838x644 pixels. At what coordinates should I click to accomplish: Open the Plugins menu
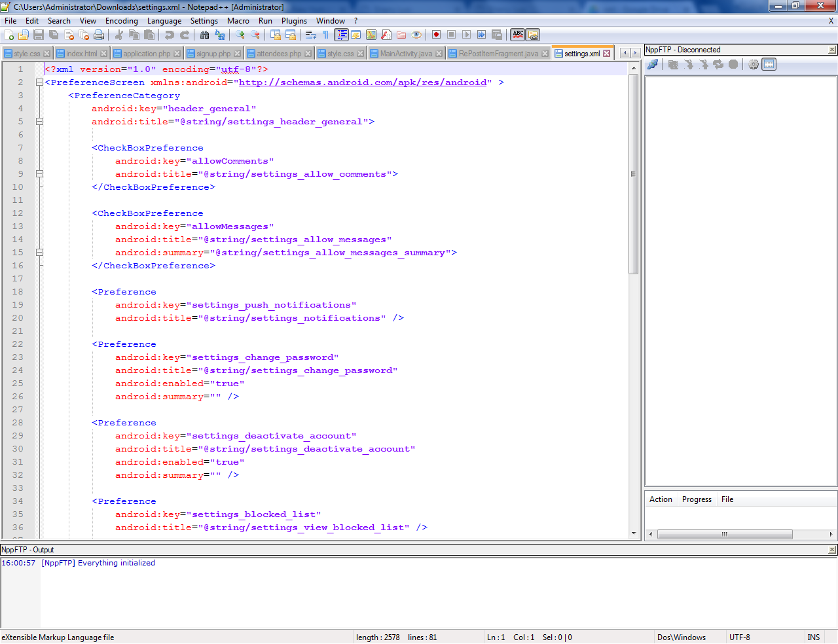pos(294,21)
